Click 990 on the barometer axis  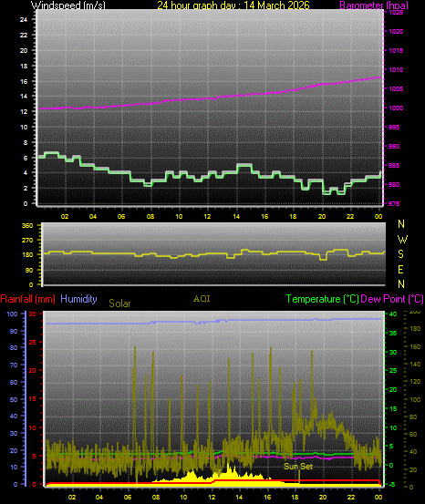[394, 146]
